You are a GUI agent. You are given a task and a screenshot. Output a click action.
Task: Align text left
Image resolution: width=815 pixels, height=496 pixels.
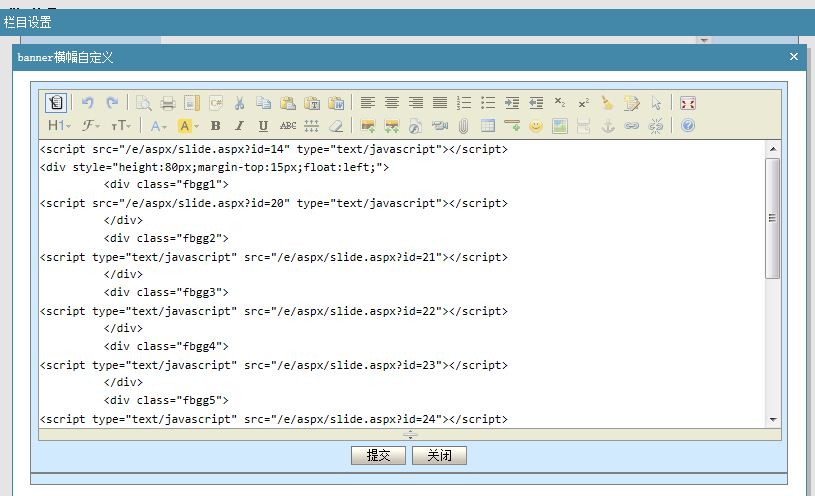(x=367, y=103)
